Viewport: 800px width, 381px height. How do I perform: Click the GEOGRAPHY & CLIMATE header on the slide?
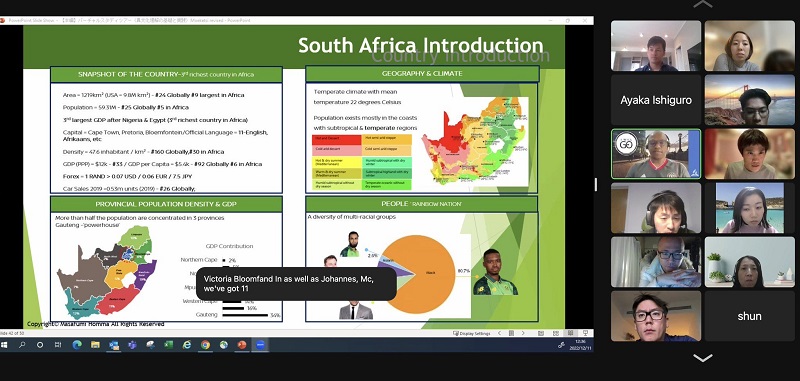click(422, 73)
